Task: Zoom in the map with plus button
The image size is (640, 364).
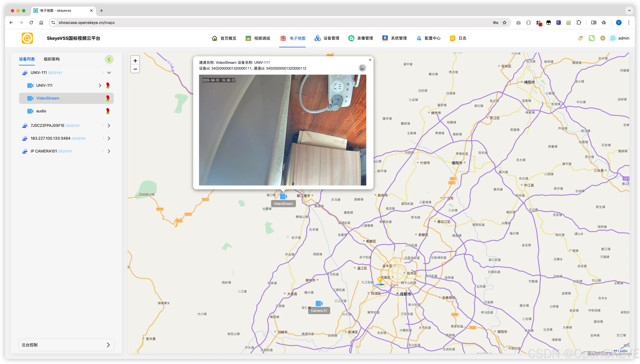Action: click(135, 60)
